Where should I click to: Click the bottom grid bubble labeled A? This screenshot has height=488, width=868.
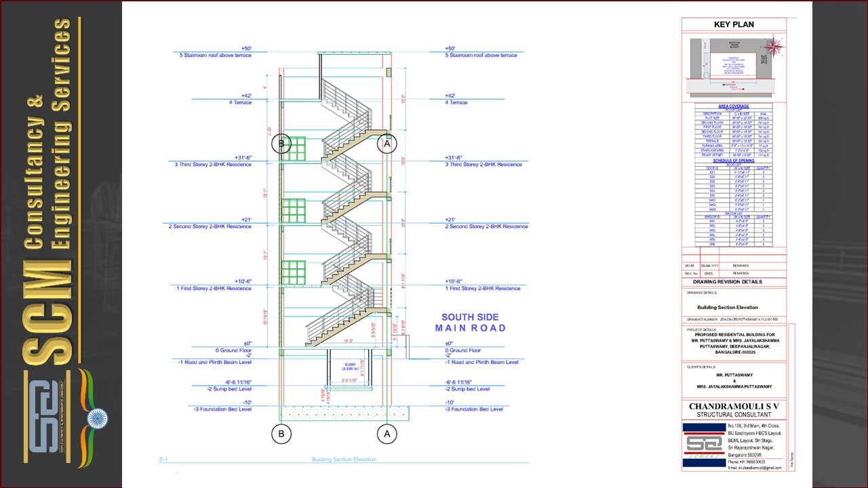tap(387, 434)
